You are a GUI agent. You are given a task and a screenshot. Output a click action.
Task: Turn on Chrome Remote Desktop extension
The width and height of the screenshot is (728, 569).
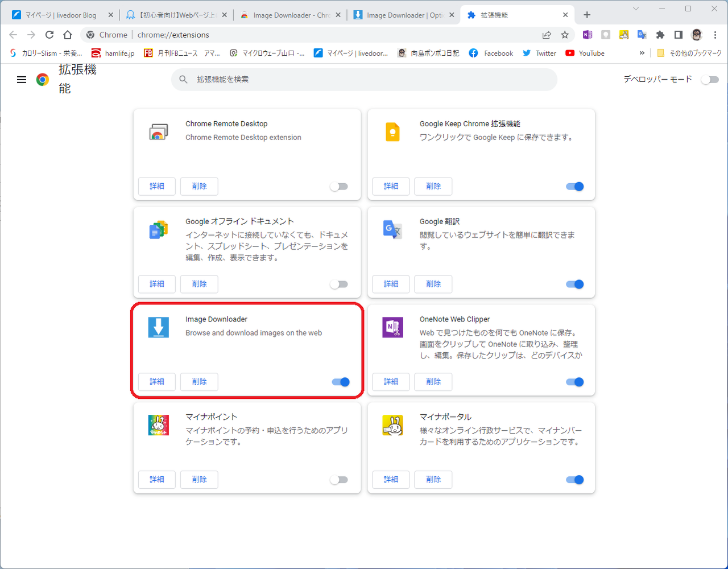(339, 187)
